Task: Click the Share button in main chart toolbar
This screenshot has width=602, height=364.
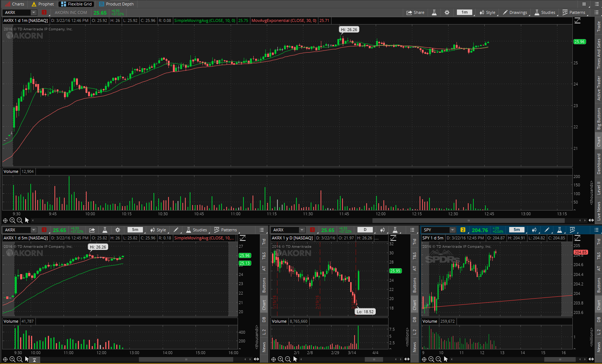Action: pyautogui.click(x=415, y=12)
